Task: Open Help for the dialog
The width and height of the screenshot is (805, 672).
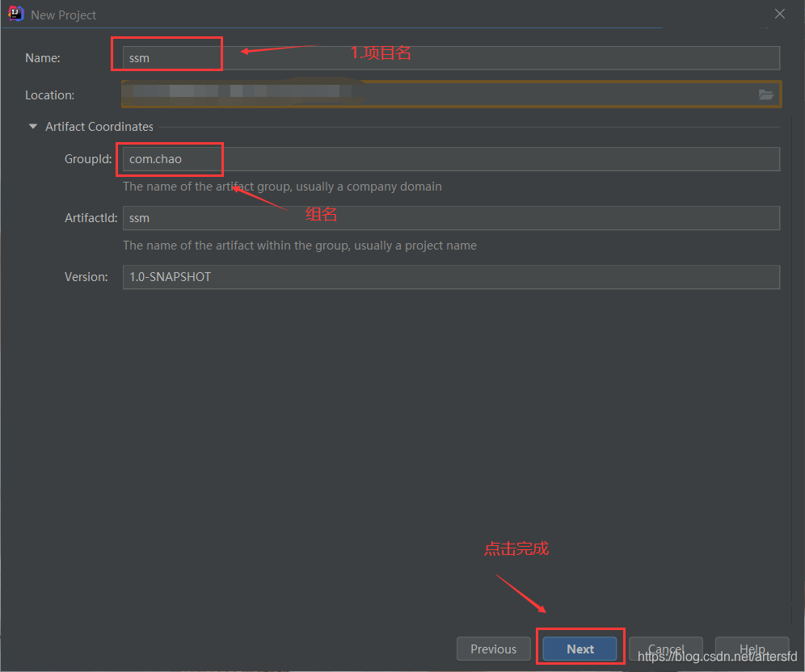Action: pyautogui.click(x=752, y=649)
